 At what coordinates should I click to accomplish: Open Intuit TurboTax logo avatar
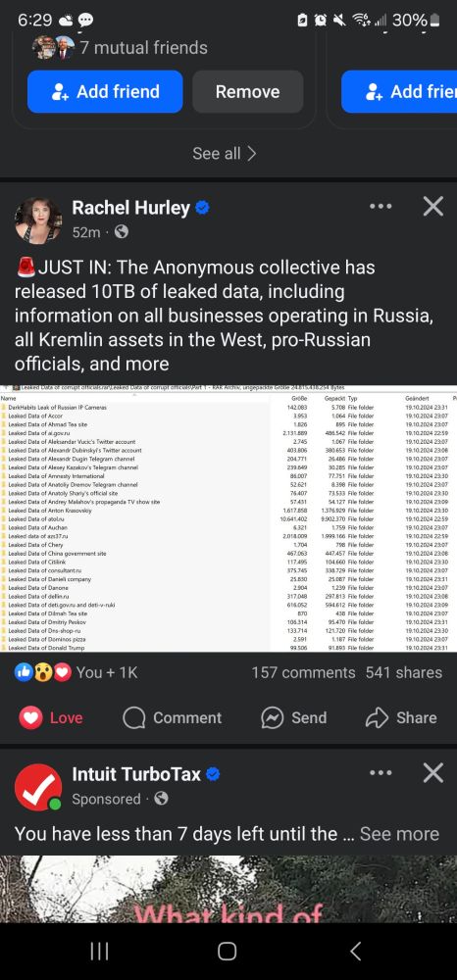click(38, 788)
